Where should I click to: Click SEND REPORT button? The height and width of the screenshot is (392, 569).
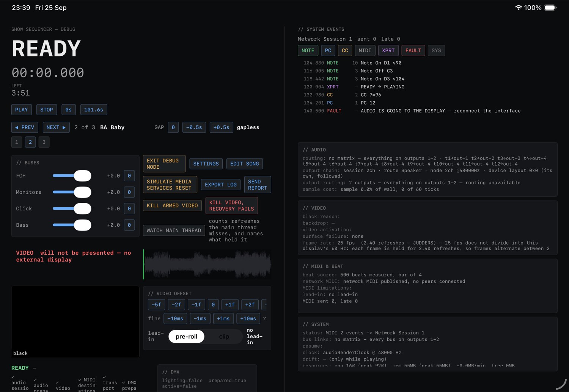pyautogui.click(x=258, y=185)
